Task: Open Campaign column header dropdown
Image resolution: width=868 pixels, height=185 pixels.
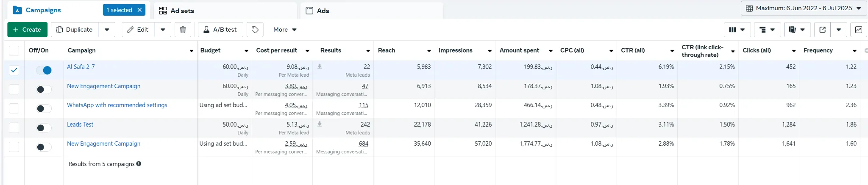Action: pyautogui.click(x=192, y=51)
